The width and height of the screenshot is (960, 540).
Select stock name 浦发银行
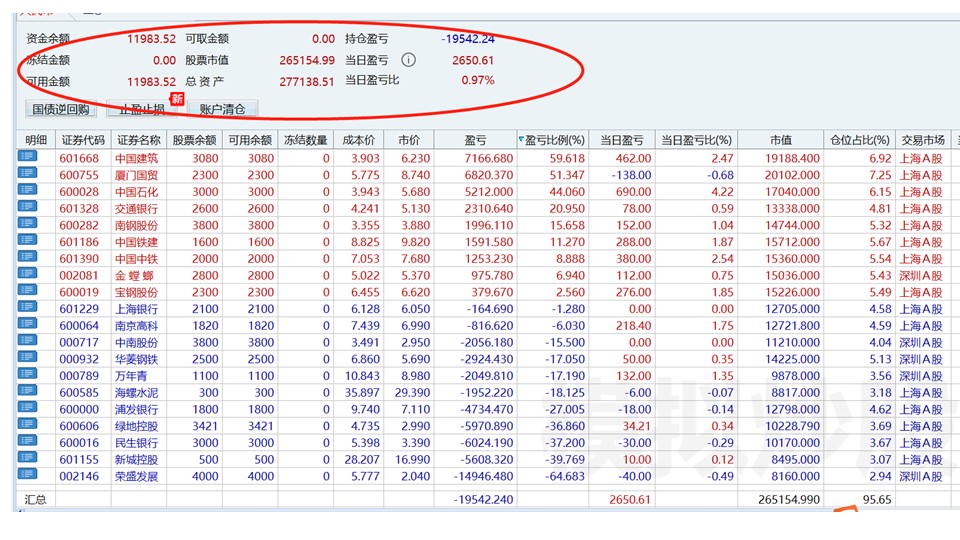137,409
